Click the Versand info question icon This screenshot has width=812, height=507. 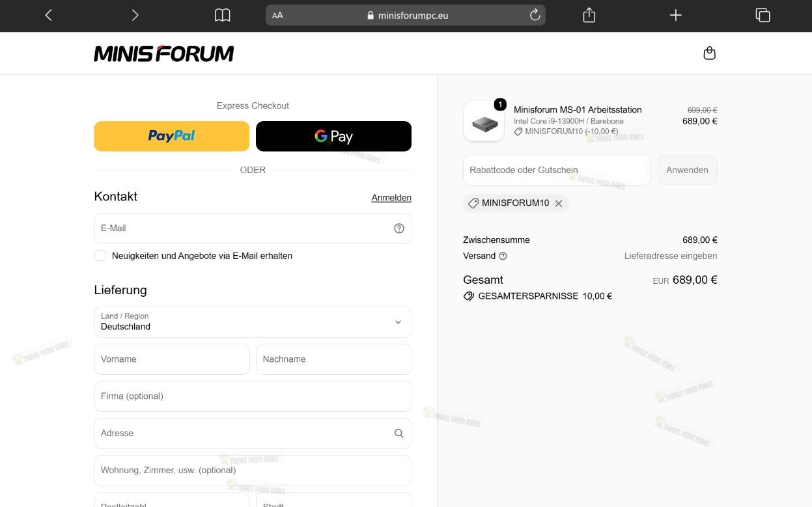(x=503, y=256)
